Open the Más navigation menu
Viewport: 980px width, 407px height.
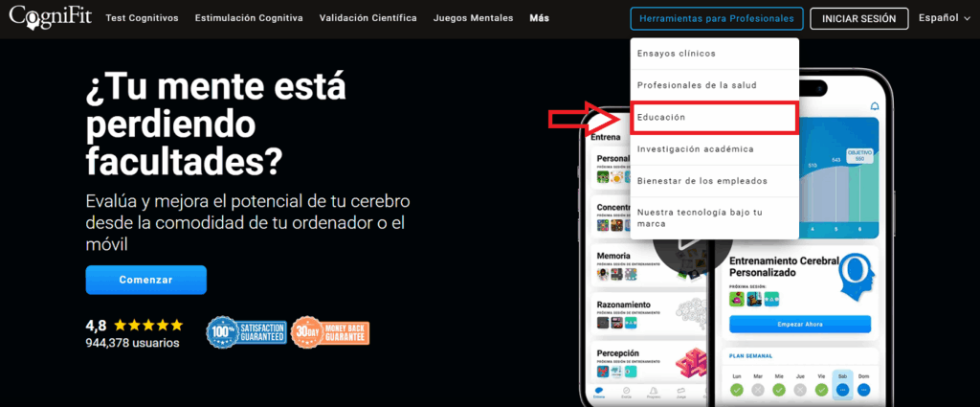pos(539,18)
